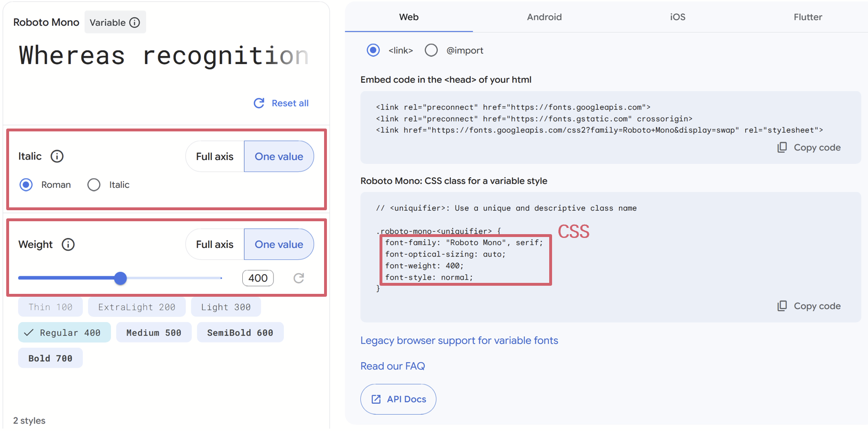868x431 pixels.
Task: Click Roboto Mono: CSS class heading
Action: click(454, 181)
